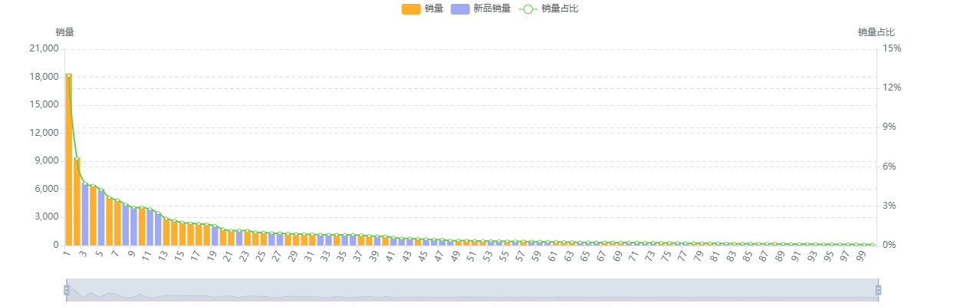Viewport: 980px width, 307px height.
Task: Click the left handle of the zoom slider
Action: 66,289
